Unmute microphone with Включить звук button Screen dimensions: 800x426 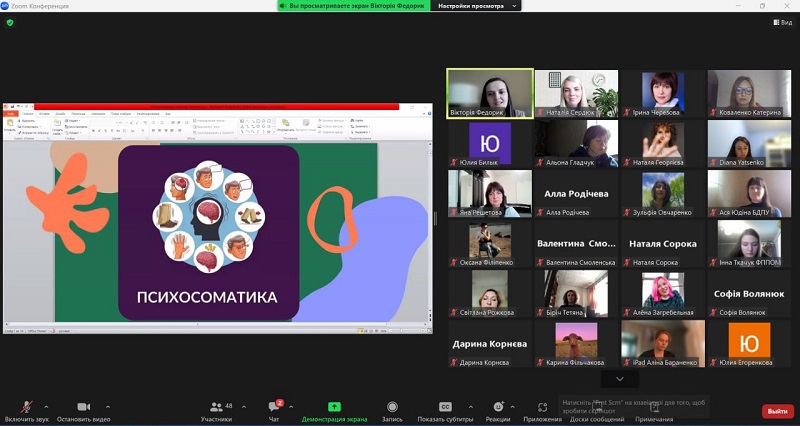(26, 409)
